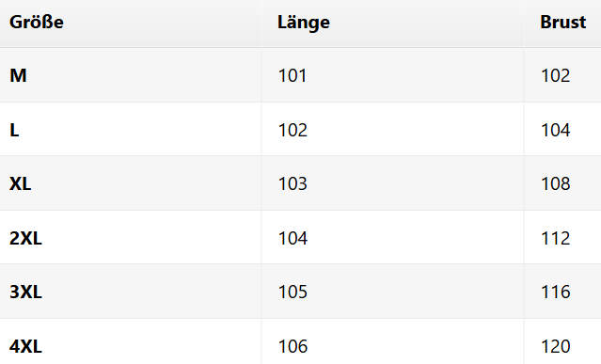Click Länge value 105 in 3XL row

(293, 292)
